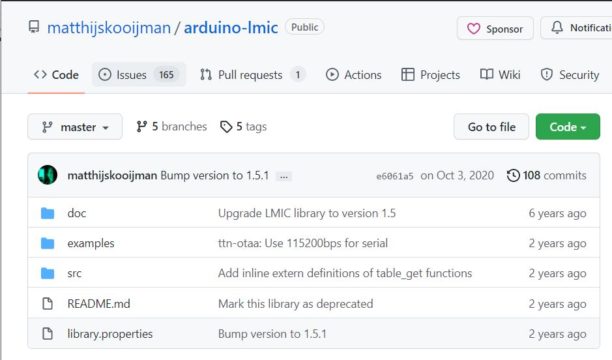View the 5 branches link
The image size is (612, 360).
[x=171, y=127]
